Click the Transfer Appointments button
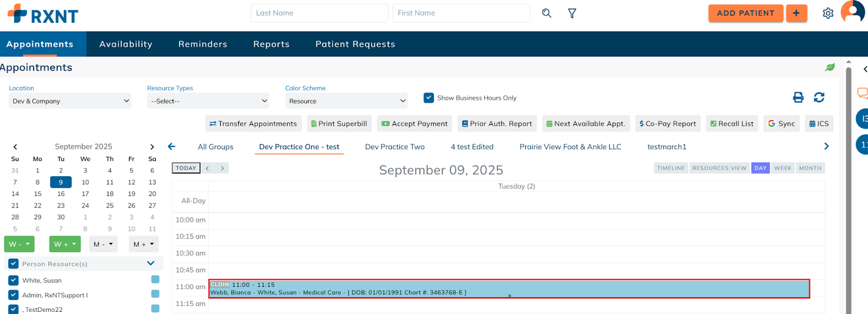This screenshot has width=868, height=314. 253,124
